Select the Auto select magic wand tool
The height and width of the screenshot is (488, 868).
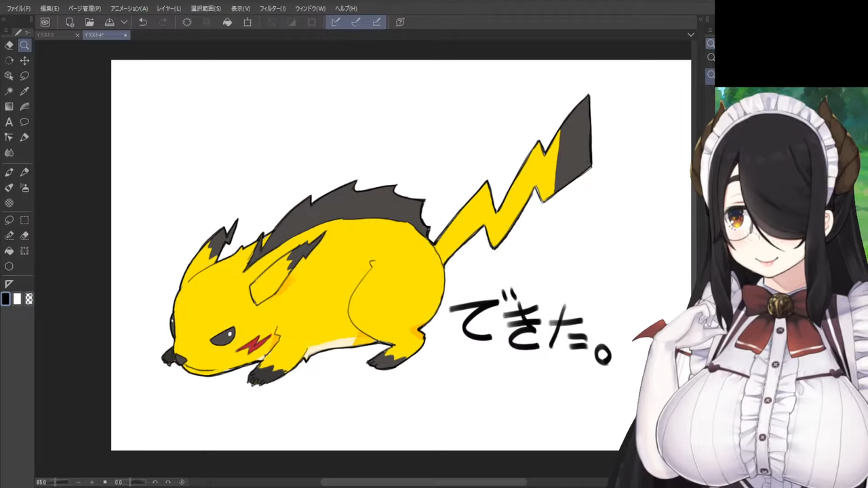point(9,91)
